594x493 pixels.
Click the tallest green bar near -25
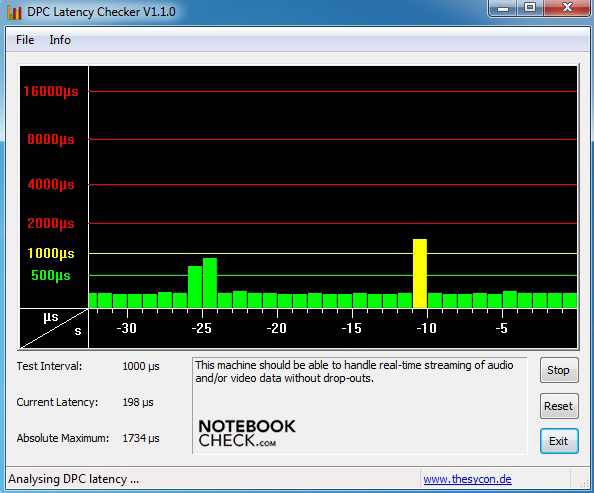(210, 283)
